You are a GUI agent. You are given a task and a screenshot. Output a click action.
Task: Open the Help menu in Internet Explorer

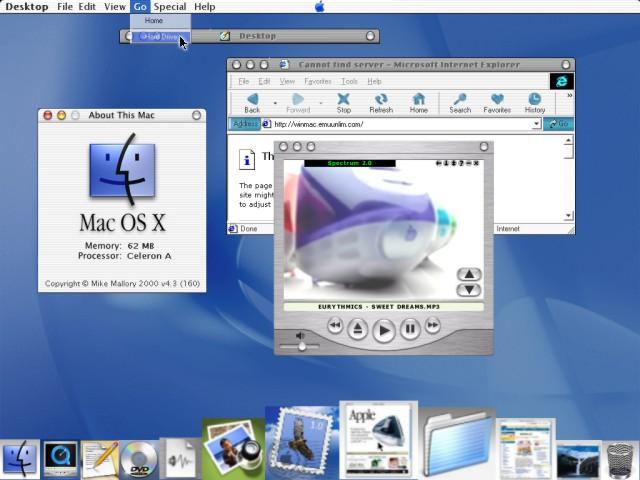click(x=374, y=81)
